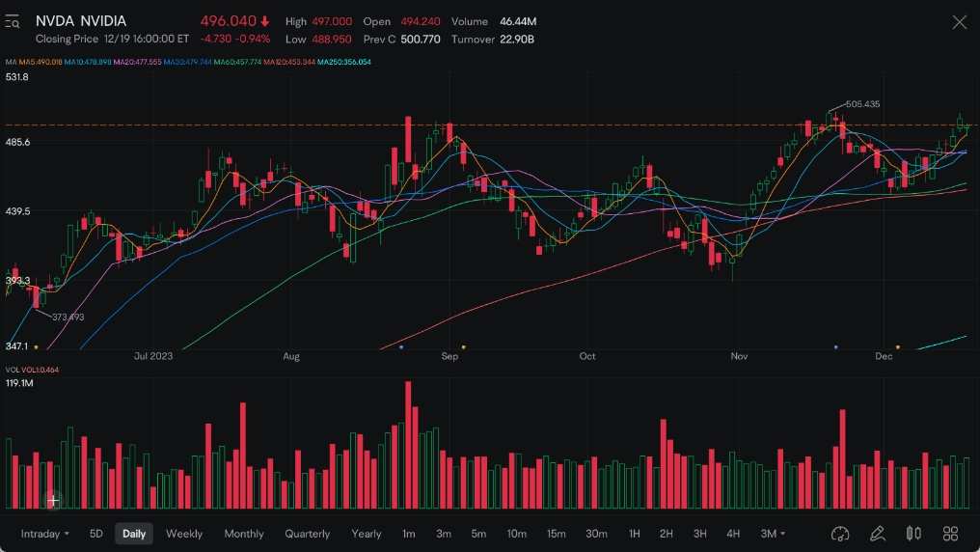Click the Nov label on date axis
This screenshot has height=552, width=980.
(x=739, y=356)
